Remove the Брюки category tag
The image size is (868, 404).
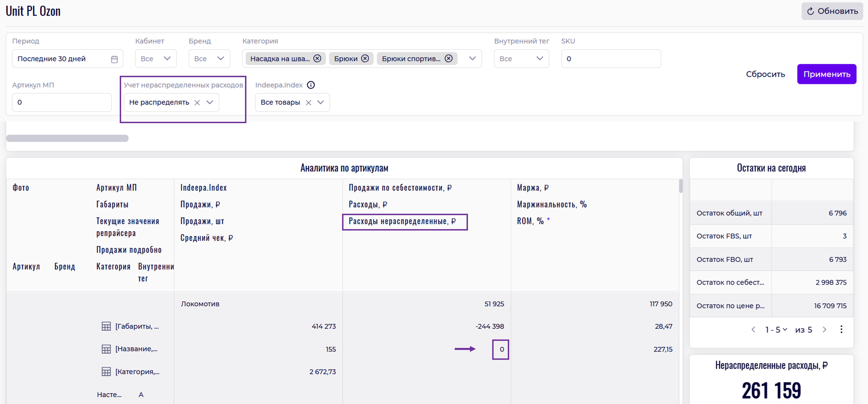[365, 59]
